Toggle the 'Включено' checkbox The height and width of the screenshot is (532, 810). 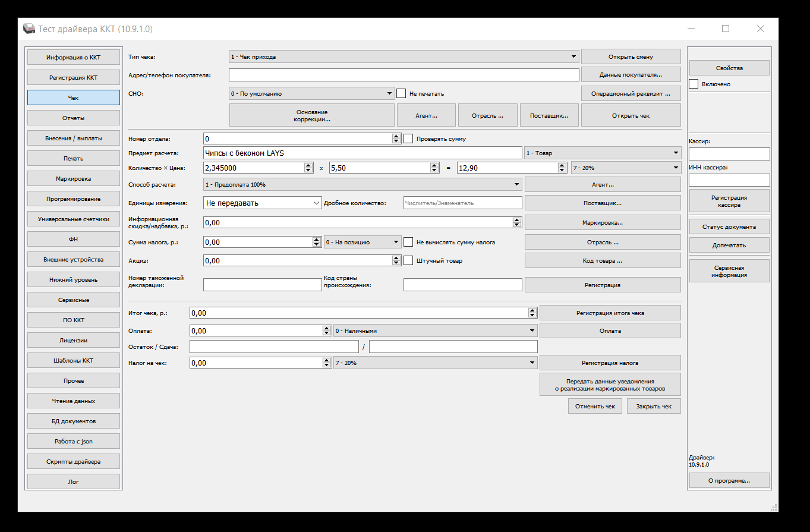pyautogui.click(x=694, y=84)
